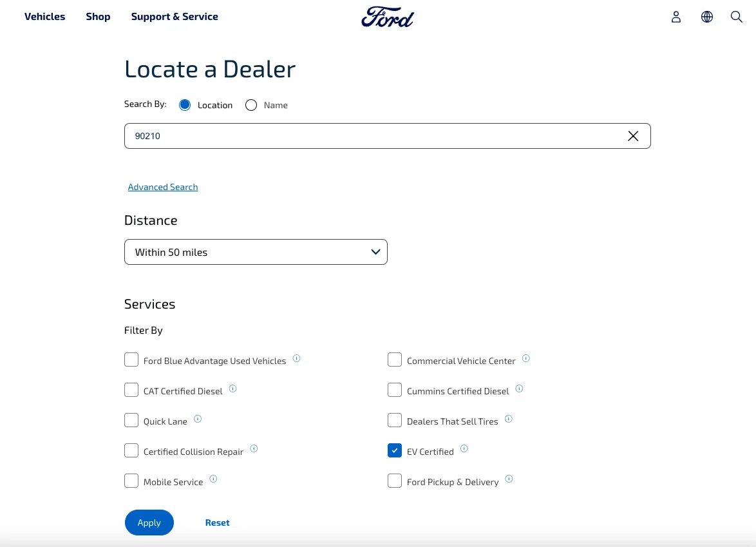Select the Name search radio button
The image size is (756, 547).
[x=251, y=105]
